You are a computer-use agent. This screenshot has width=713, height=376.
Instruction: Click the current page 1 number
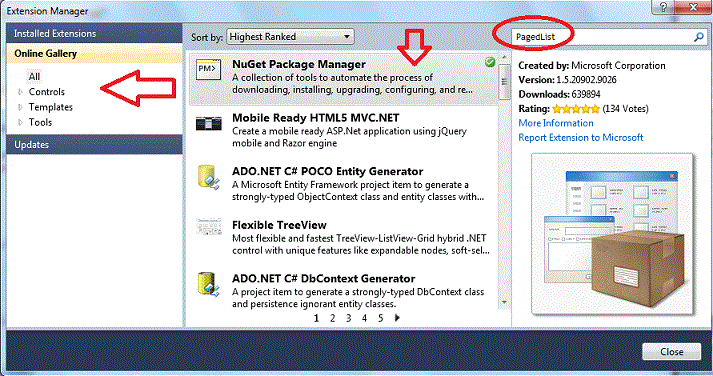[x=316, y=318]
